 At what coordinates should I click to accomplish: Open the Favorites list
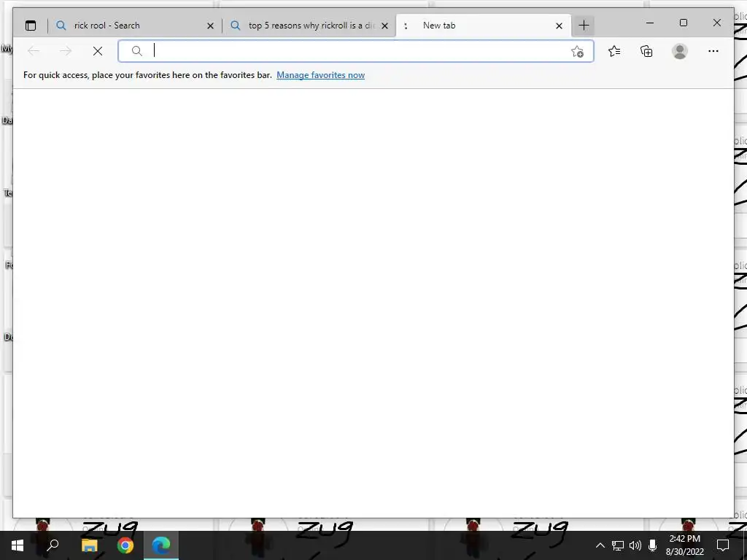click(x=614, y=51)
